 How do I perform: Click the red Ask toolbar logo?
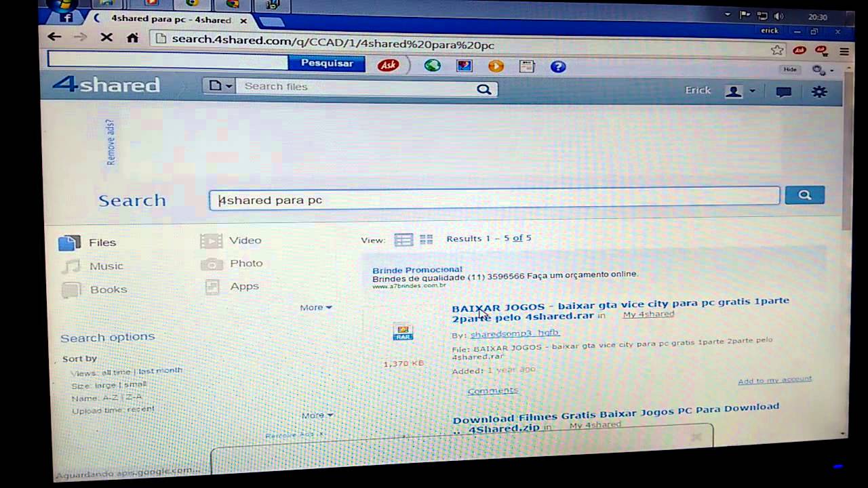pyautogui.click(x=389, y=65)
